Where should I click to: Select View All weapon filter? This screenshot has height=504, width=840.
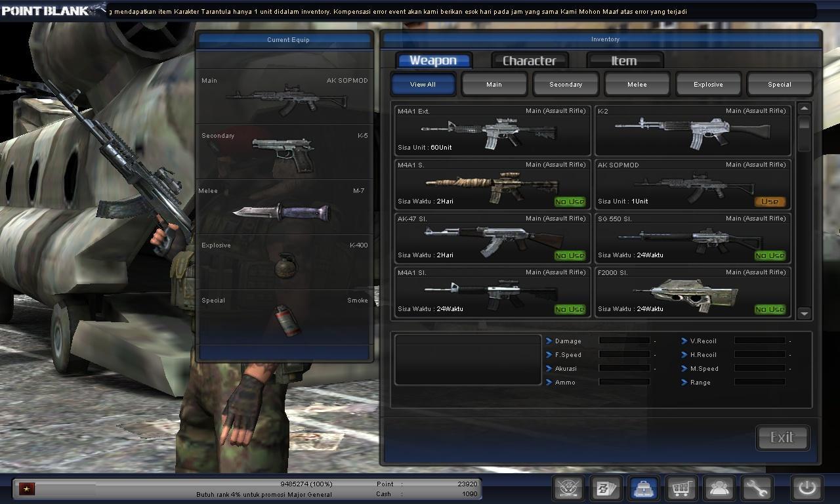click(x=423, y=84)
